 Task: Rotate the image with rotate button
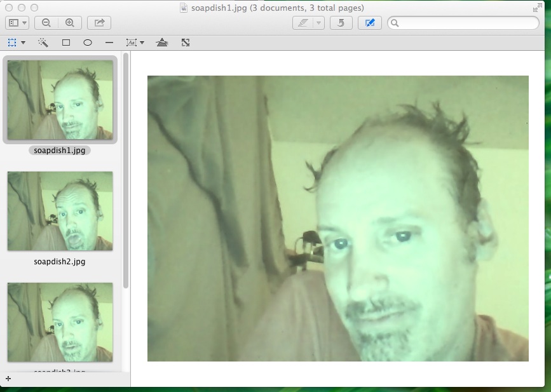[341, 23]
